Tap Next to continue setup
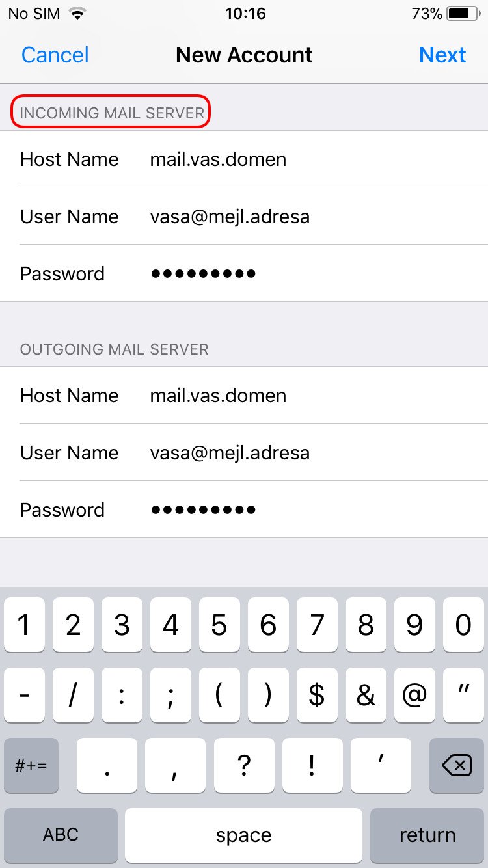The image size is (488, 868). click(442, 55)
